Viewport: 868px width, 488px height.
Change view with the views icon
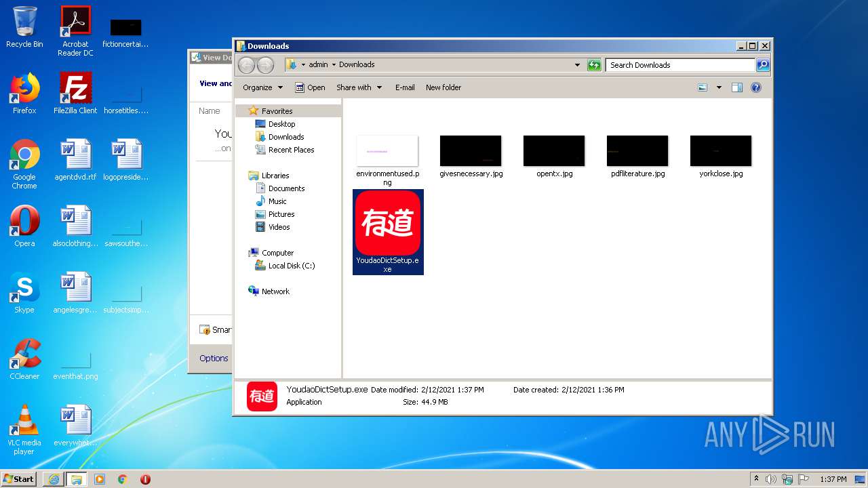pyautogui.click(x=703, y=87)
